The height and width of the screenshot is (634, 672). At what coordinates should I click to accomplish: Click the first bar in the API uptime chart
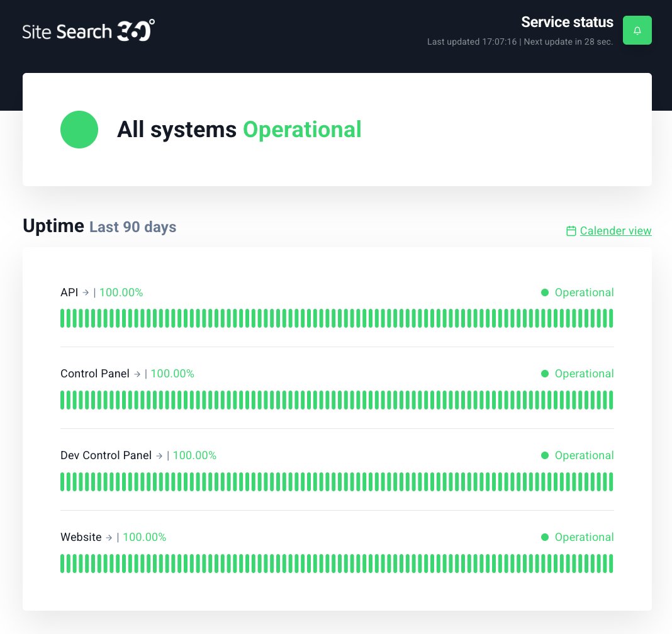click(62, 318)
